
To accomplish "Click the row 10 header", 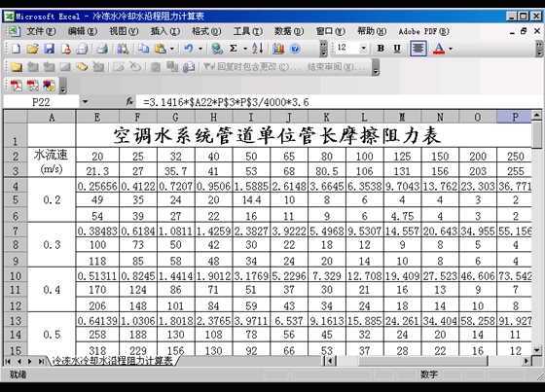I will [x=16, y=275].
